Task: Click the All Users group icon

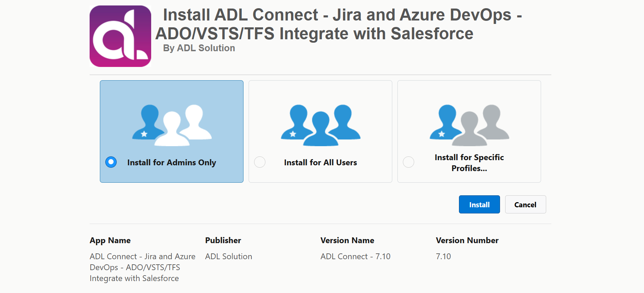Action: click(321, 125)
